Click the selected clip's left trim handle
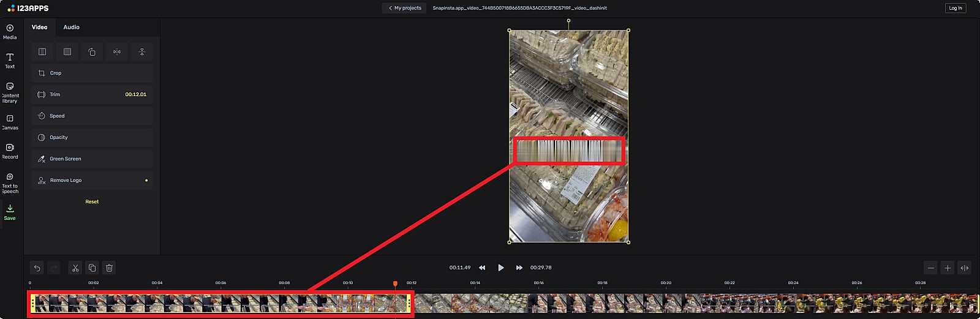980x319 pixels. 32,303
